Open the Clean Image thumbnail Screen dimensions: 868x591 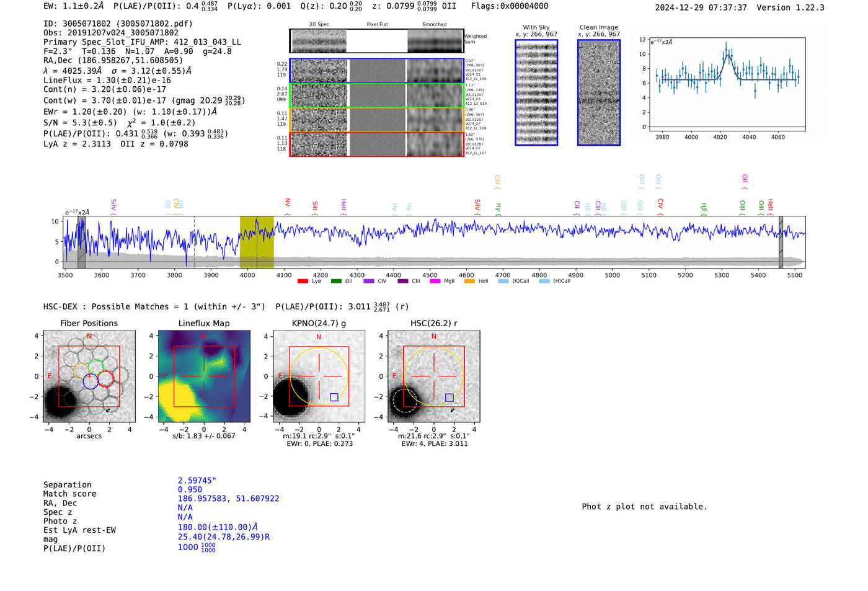tap(599, 92)
